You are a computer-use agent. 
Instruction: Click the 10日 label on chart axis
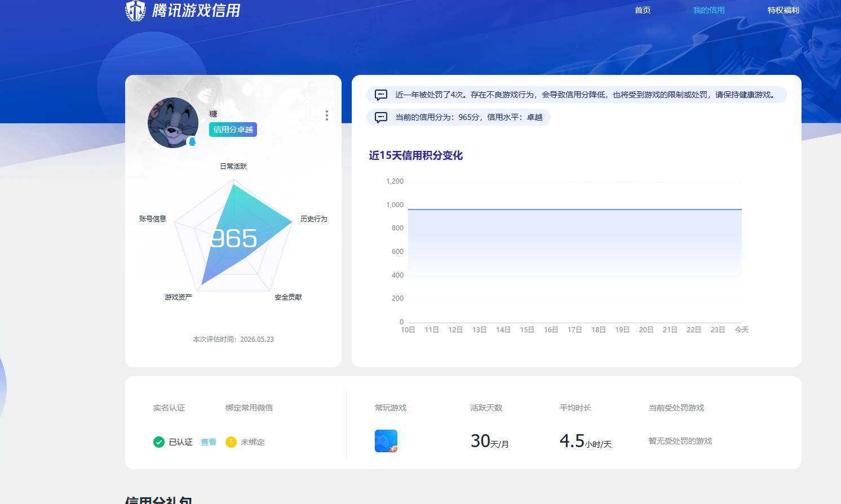[408, 329]
